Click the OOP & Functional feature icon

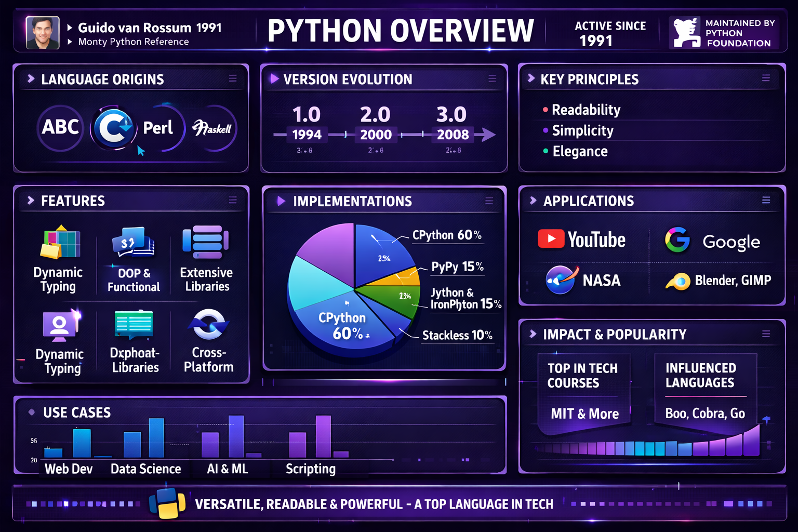(x=133, y=242)
